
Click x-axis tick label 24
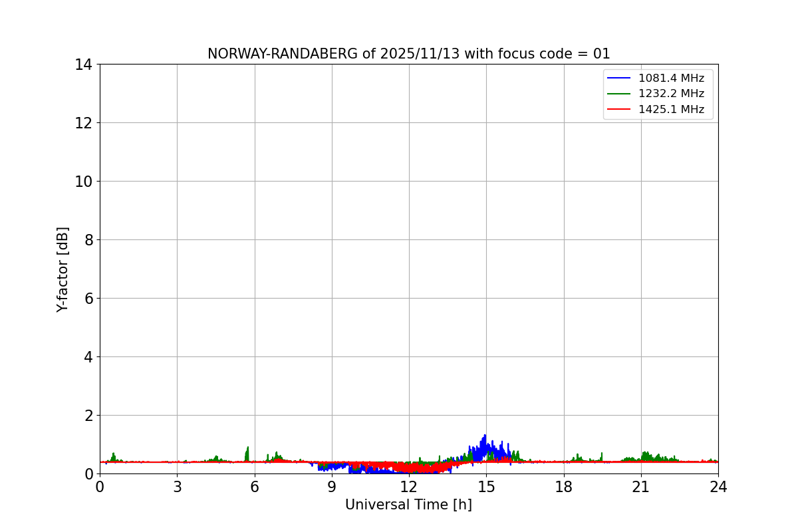[718, 487]
